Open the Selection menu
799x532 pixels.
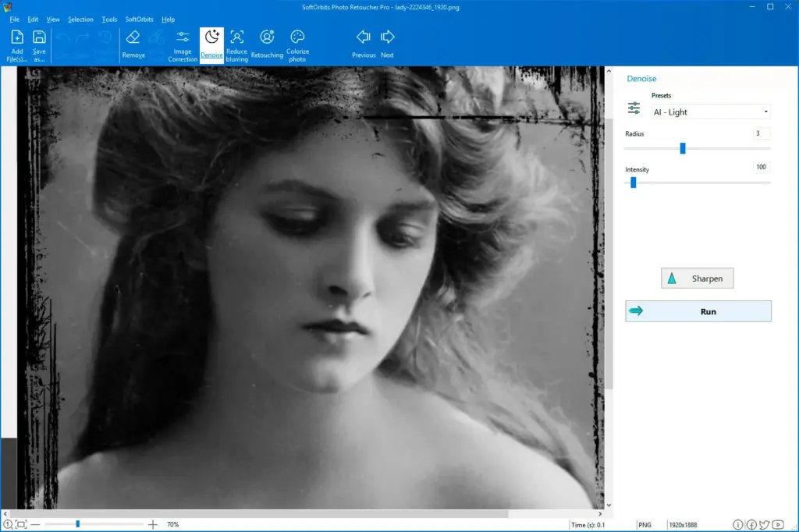coord(80,19)
